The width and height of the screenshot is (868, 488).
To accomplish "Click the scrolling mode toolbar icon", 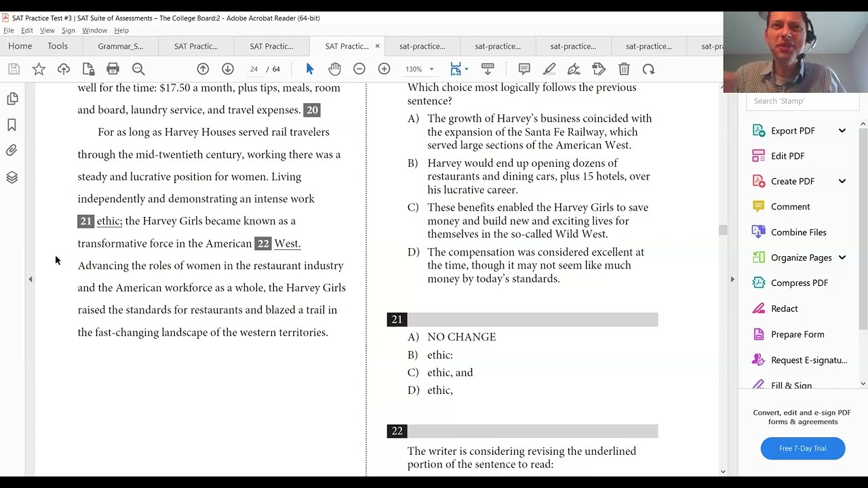I will 488,69.
